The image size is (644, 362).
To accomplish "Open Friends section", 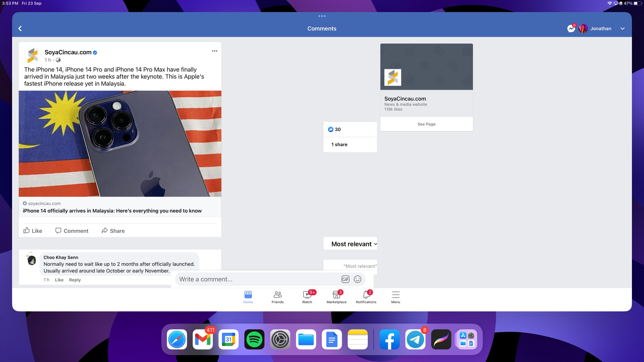I will pyautogui.click(x=277, y=297).
